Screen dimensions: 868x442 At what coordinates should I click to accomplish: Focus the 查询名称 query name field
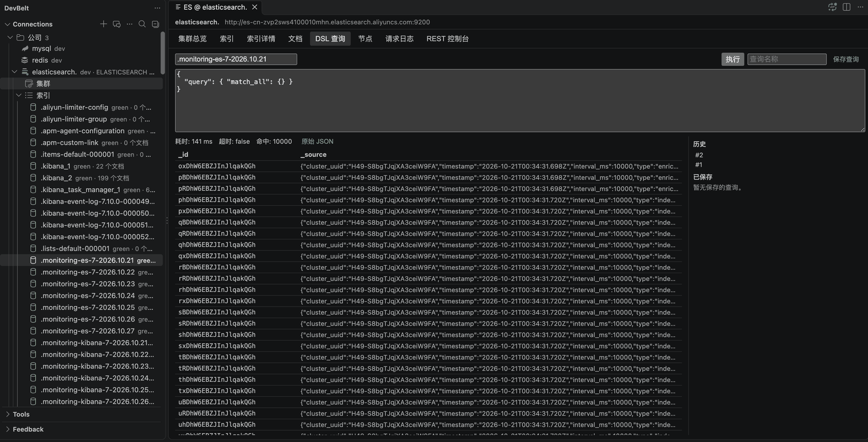point(787,59)
